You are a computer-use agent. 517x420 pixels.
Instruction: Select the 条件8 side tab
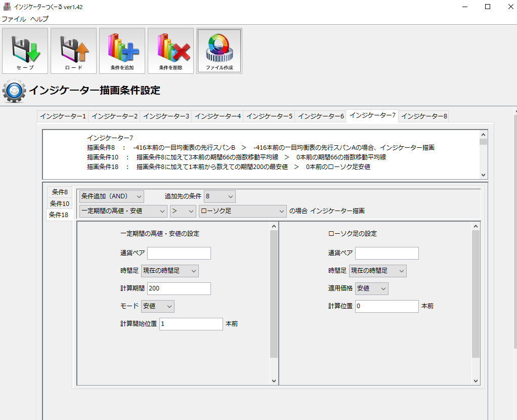[60, 192]
